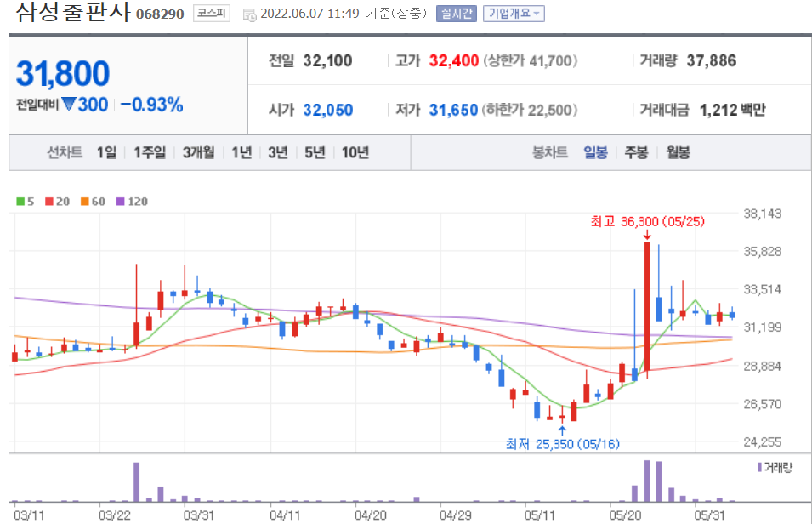
Task: Click the 고가 value 32,400
Action: coord(454,60)
